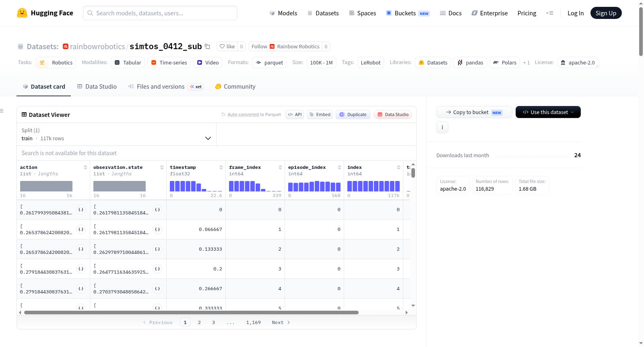Image resolution: width=644 pixels, height=347 pixels.
Task: Filter by the Time-series modality tag
Action: coord(169,62)
